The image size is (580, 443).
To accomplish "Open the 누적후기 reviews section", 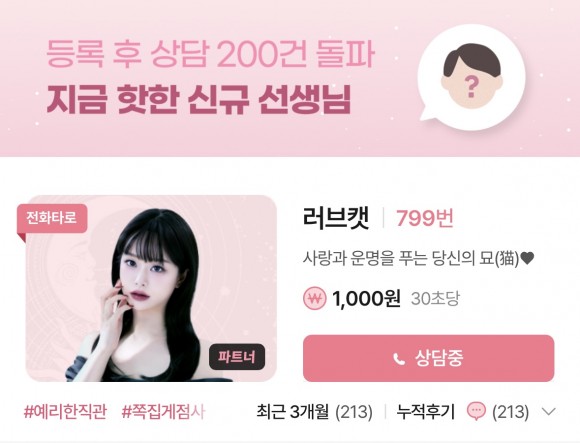I will click(425, 412).
